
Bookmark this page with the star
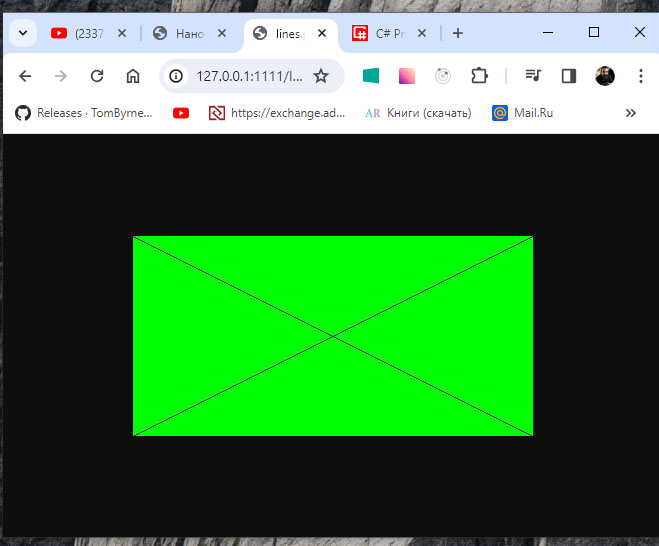pyautogui.click(x=321, y=76)
